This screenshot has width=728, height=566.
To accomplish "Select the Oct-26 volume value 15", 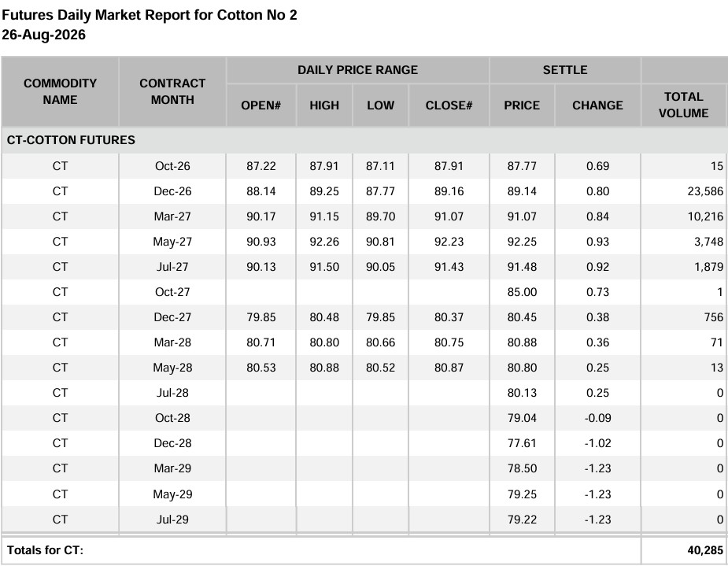I will point(716,166).
